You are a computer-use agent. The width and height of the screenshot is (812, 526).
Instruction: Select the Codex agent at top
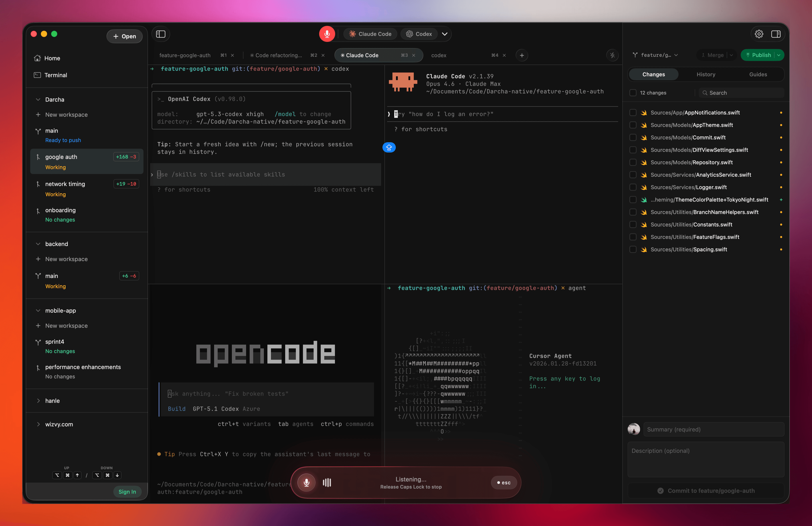(419, 34)
